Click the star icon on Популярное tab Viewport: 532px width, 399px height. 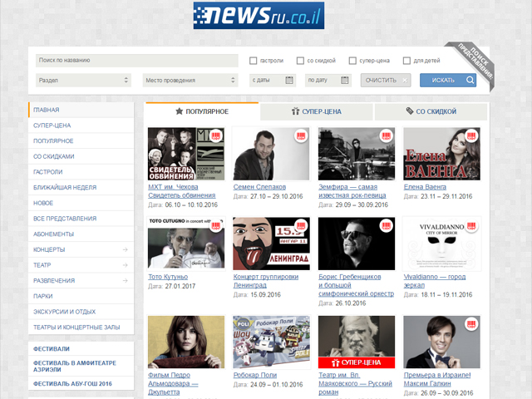180,111
